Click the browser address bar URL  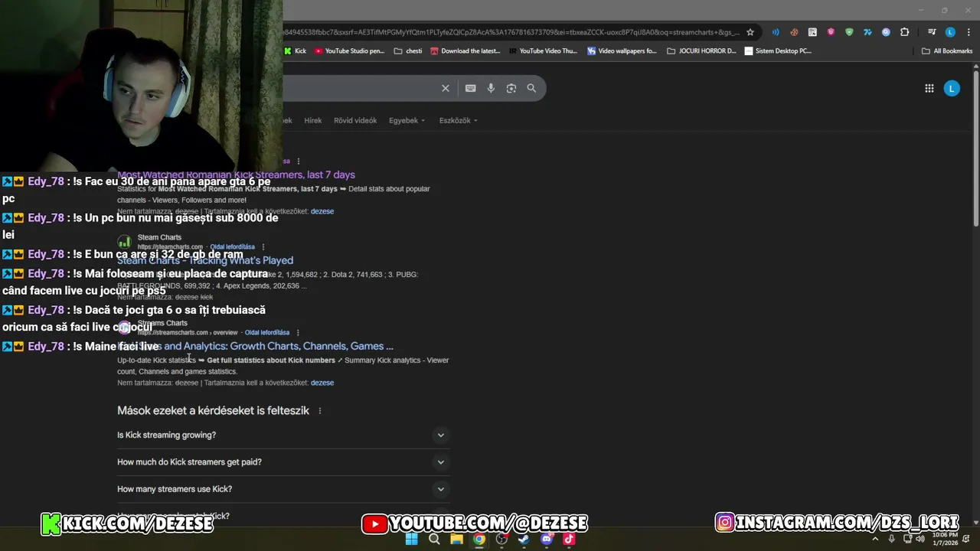coord(509,32)
